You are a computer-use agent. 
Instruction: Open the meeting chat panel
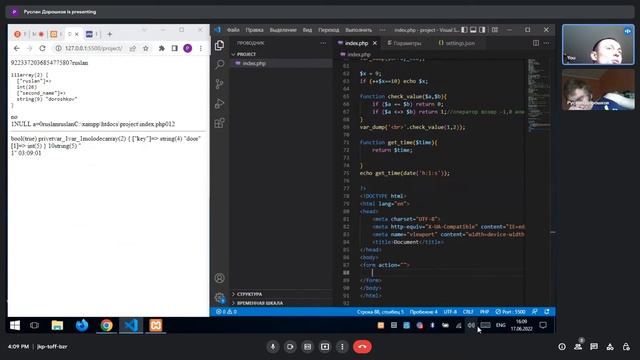point(594,347)
